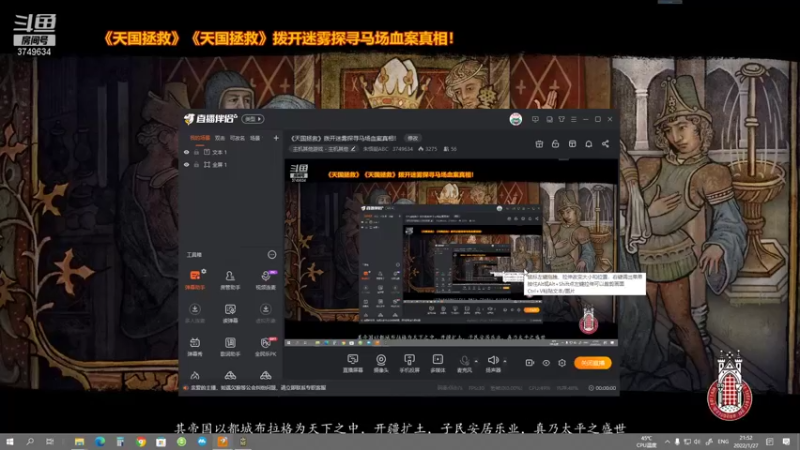This screenshot has height=450, width=800.
Task: Add a screen capture source
Action: click(353, 363)
